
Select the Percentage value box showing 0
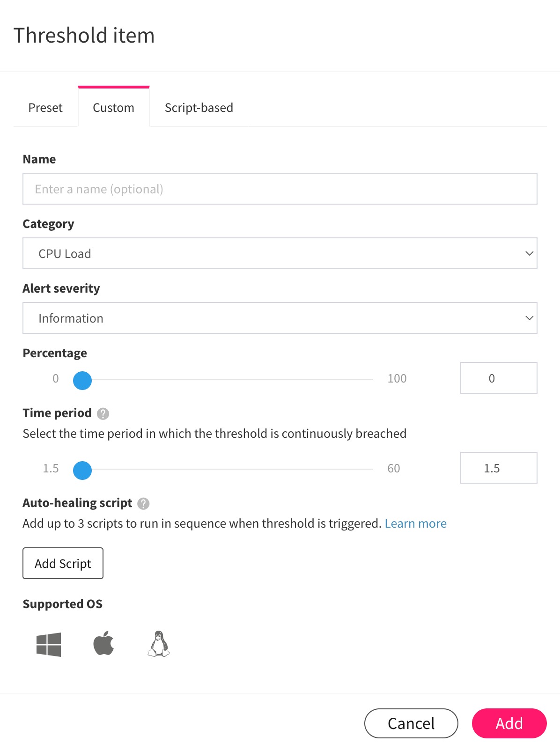pos(498,378)
